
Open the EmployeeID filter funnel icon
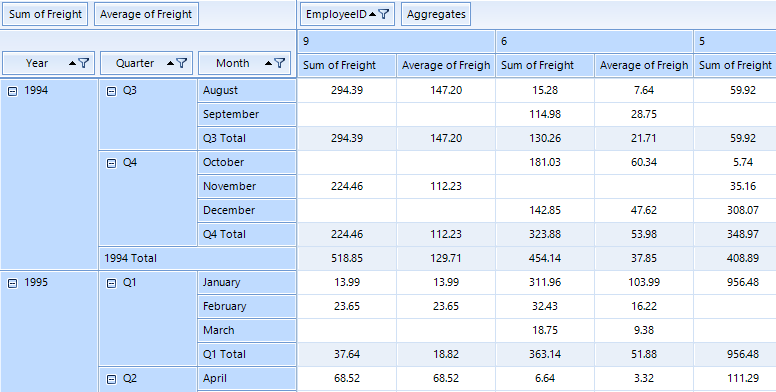pos(384,14)
